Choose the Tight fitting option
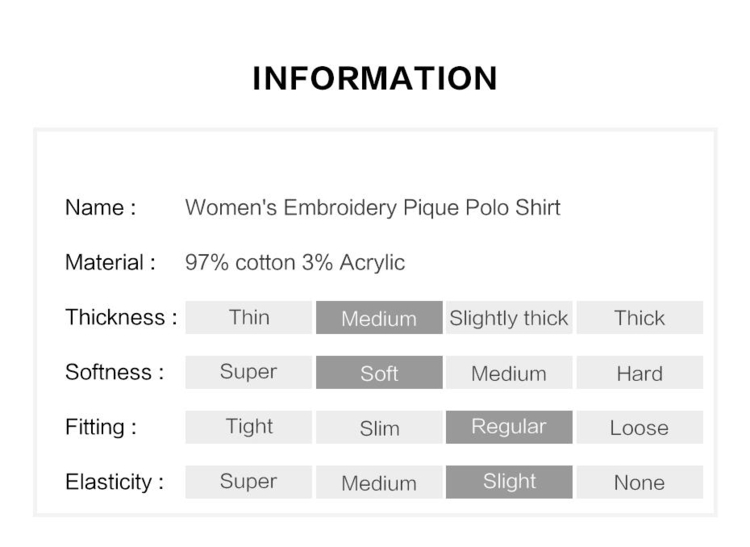This screenshot has width=750, height=547. pos(249,427)
